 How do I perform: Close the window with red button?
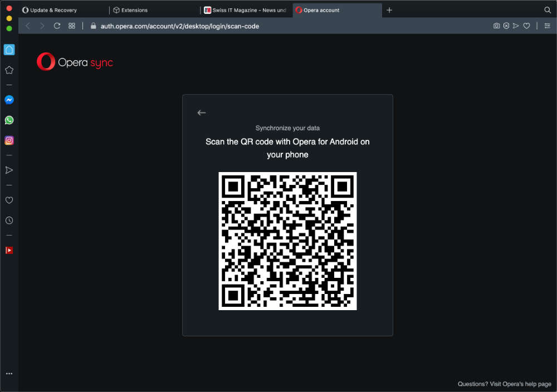click(9, 8)
